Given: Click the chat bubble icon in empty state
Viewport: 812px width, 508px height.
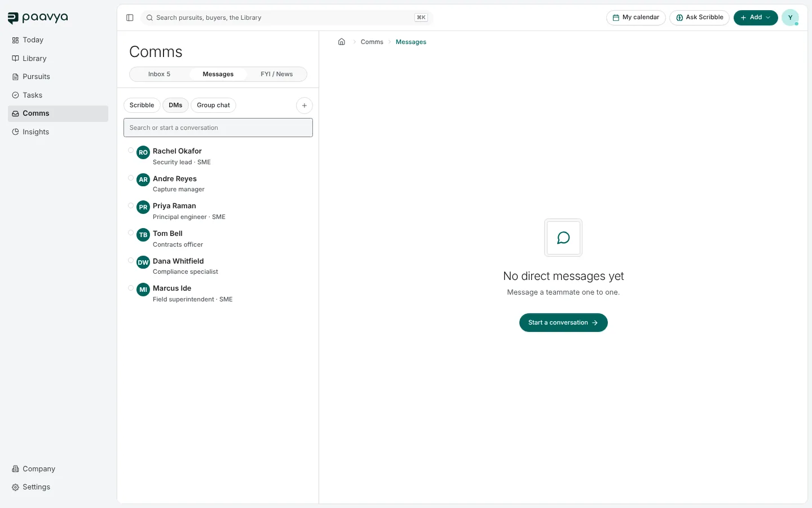Looking at the screenshot, I should click(563, 238).
